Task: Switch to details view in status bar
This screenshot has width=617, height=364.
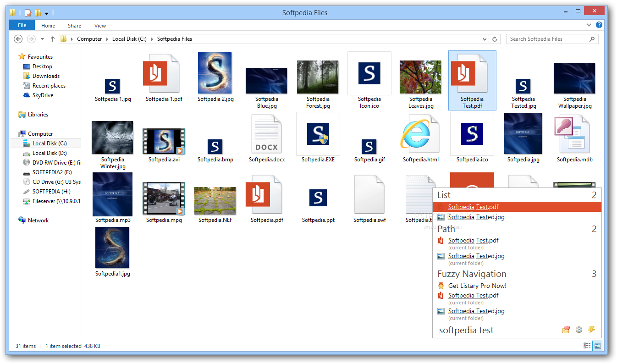Action: pyautogui.click(x=587, y=346)
